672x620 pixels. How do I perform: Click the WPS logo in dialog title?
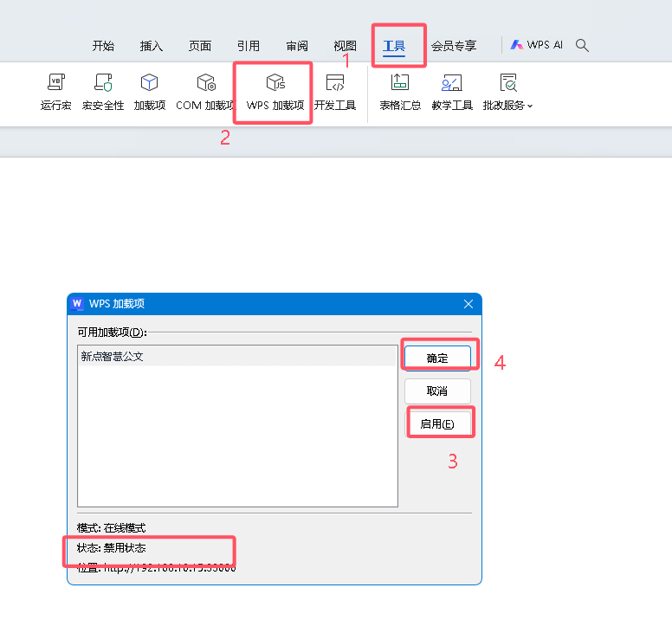77,303
